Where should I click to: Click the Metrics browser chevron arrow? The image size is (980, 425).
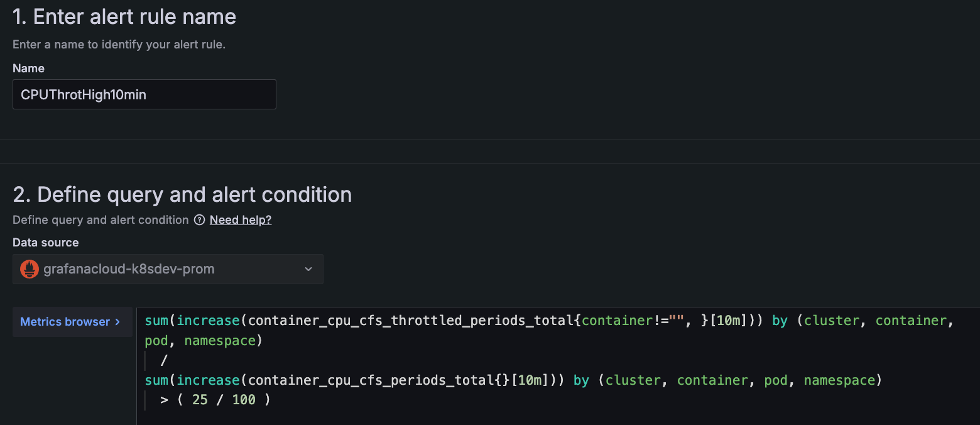(117, 322)
